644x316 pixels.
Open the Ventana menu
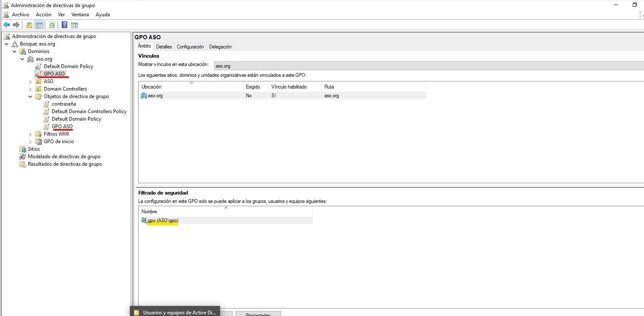click(80, 14)
